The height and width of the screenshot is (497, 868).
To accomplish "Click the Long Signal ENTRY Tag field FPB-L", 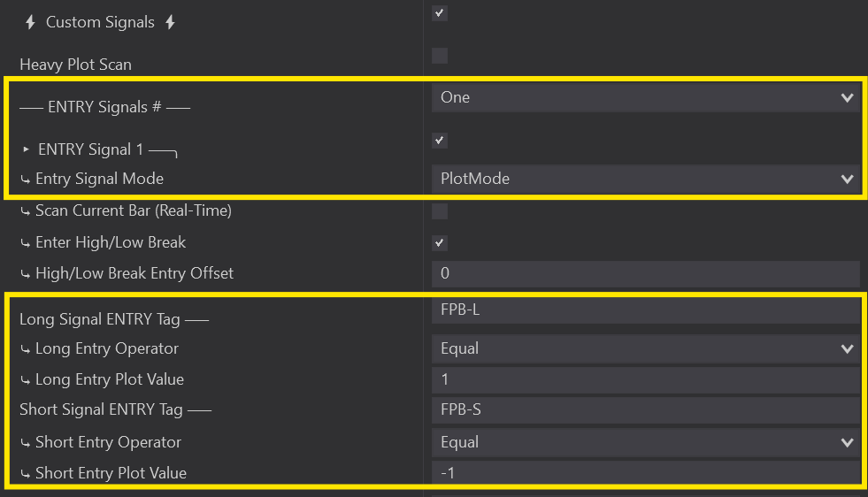I will 645,310.
